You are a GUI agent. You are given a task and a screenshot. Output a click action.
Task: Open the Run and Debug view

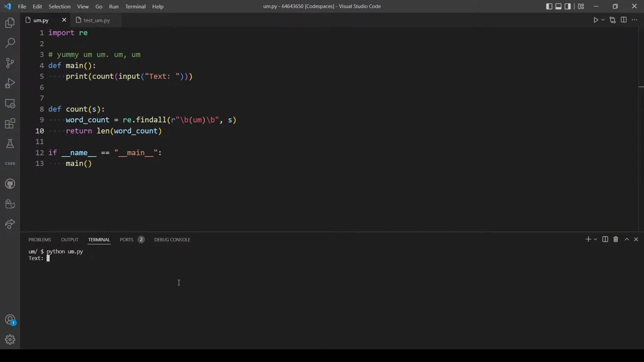coord(10,83)
